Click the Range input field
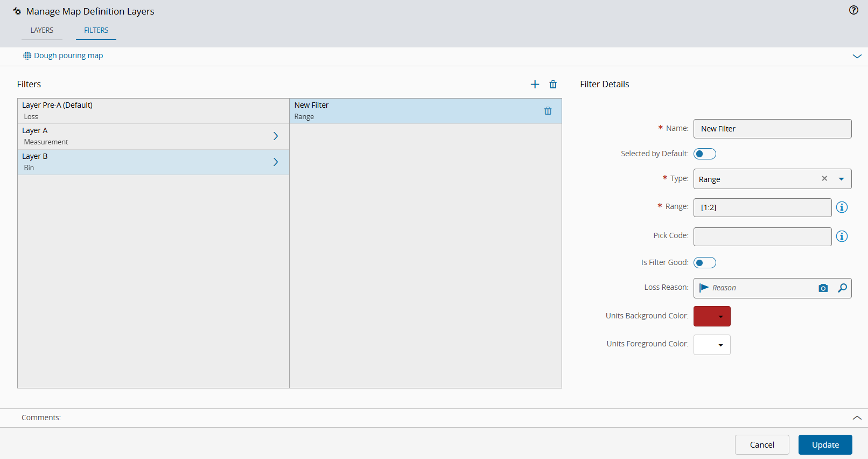868x459 pixels. pyautogui.click(x=762, y=207)
